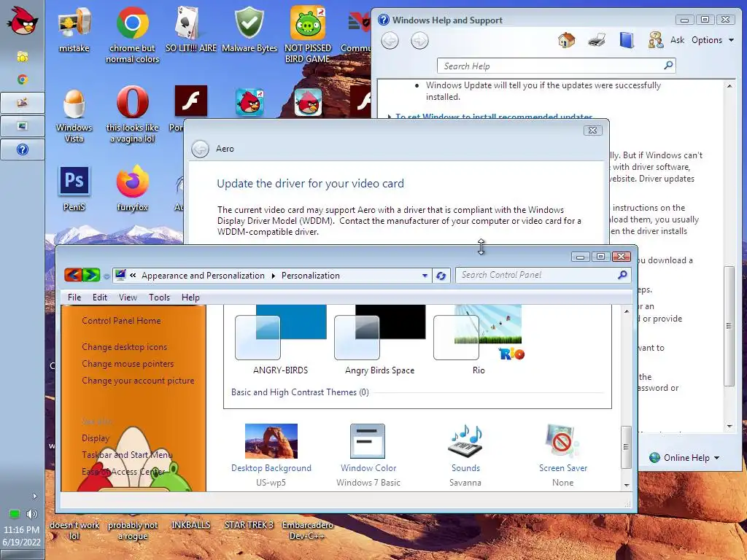Click the search magnifier in Search Help
This screenshot has width=747, height=560.
pos(668,65)
